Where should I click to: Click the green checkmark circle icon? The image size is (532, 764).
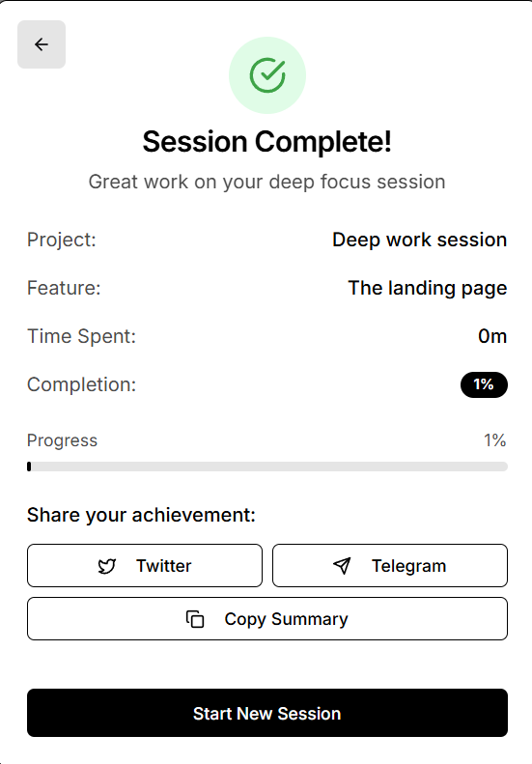[267, 75]
